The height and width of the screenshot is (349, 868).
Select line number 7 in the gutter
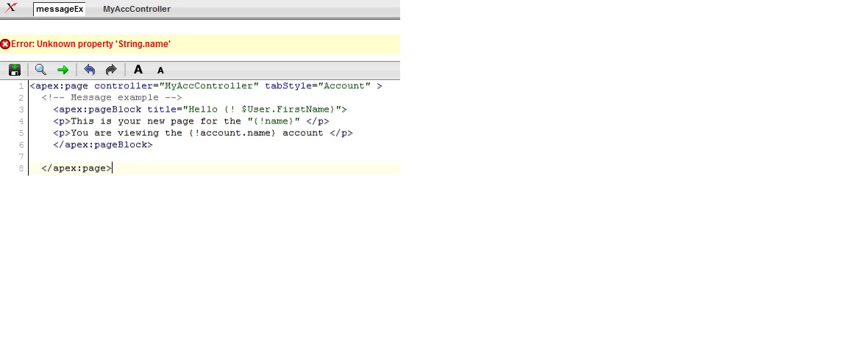[21, 156]
